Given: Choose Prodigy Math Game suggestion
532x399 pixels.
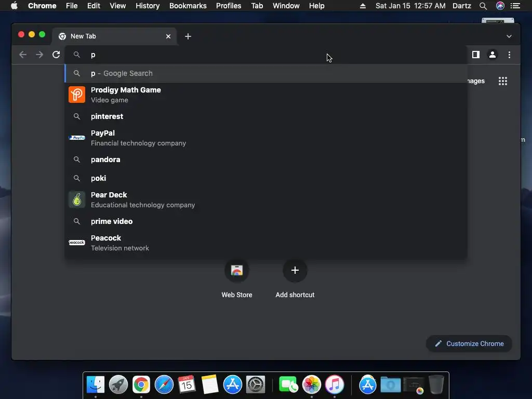Looking at the screenshot, I should click(265, 95).
